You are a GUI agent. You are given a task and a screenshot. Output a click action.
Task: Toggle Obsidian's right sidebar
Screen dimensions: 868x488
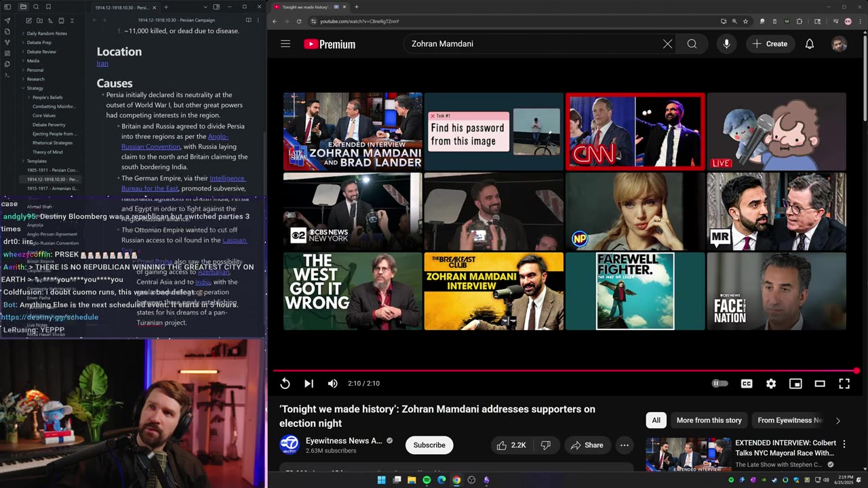click(216, 7)
